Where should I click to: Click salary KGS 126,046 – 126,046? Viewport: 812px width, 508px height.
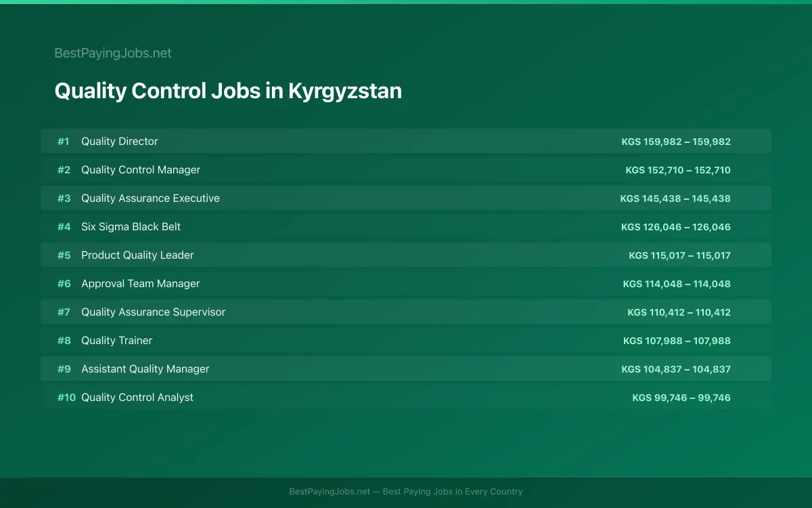tap(676, 227)
